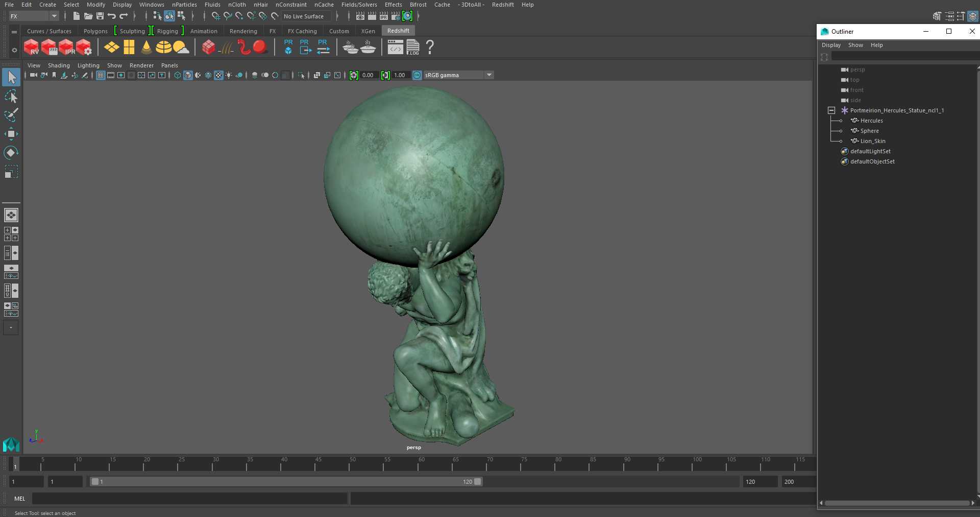Toggle color management view transform
Screen dimensions: 980x517
click(x=417, y=75)
